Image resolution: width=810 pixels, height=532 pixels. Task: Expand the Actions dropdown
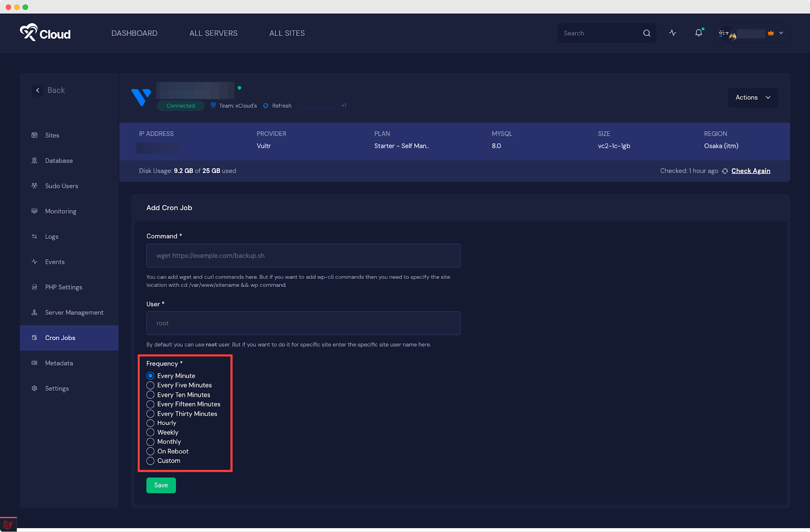753,97
